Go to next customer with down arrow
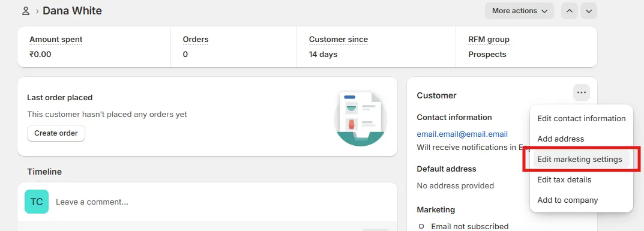This screenshot has width=644, height=231. [x=589, y=11]
